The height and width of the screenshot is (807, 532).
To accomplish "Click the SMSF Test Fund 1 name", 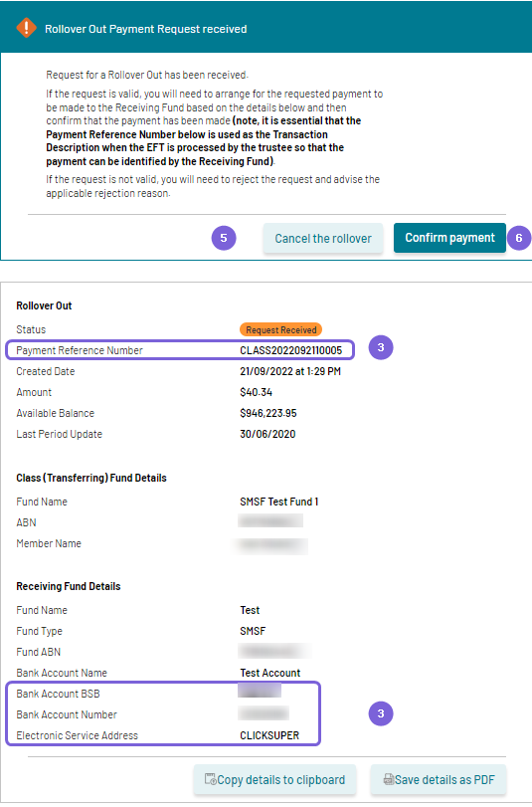I will 278,502.
